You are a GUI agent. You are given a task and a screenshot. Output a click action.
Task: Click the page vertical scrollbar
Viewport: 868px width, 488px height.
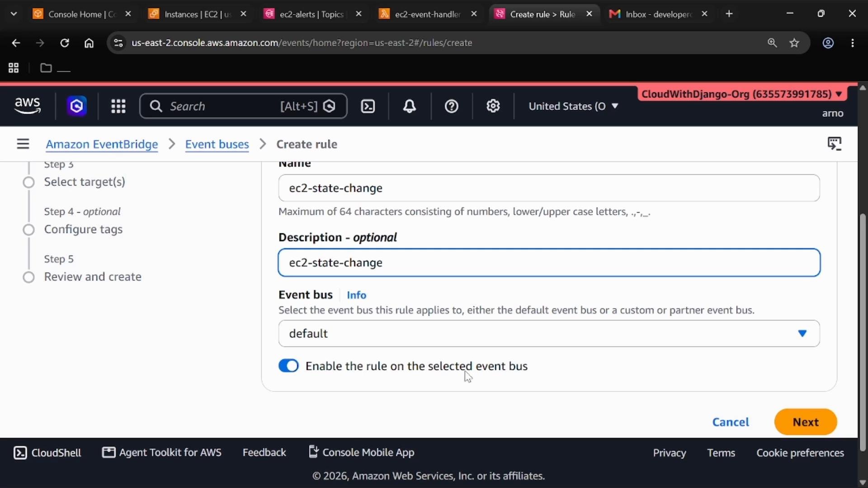[x=863, y=332]
